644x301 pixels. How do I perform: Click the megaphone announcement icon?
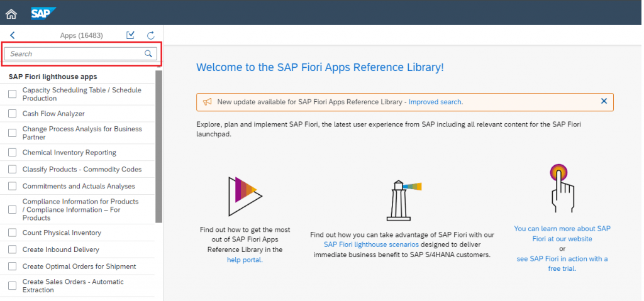208,101
